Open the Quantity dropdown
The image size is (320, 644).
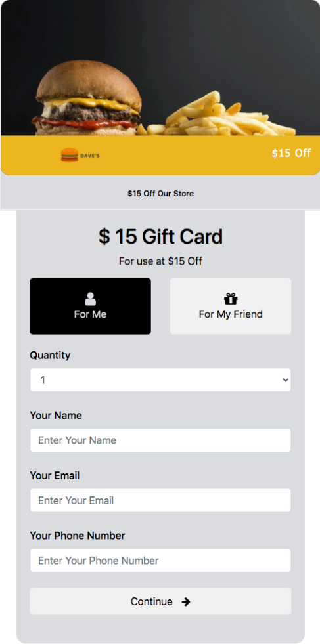click(160, 380)
